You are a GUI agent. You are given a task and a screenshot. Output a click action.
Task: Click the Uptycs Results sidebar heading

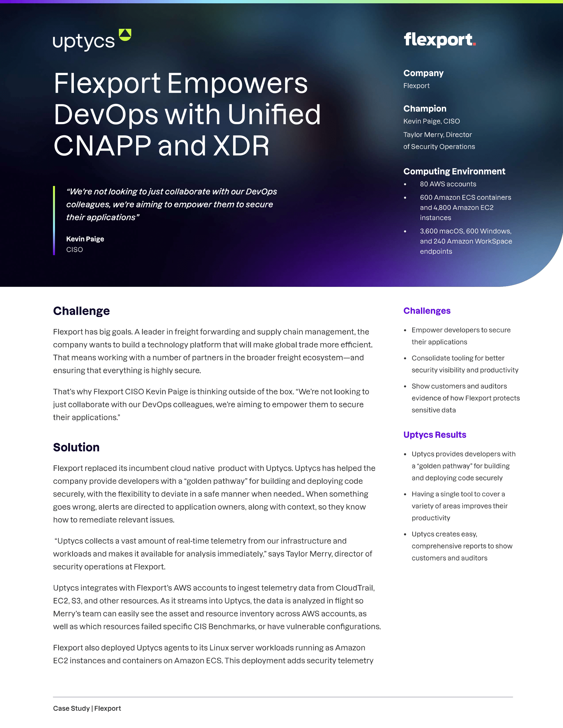[435, 435]
